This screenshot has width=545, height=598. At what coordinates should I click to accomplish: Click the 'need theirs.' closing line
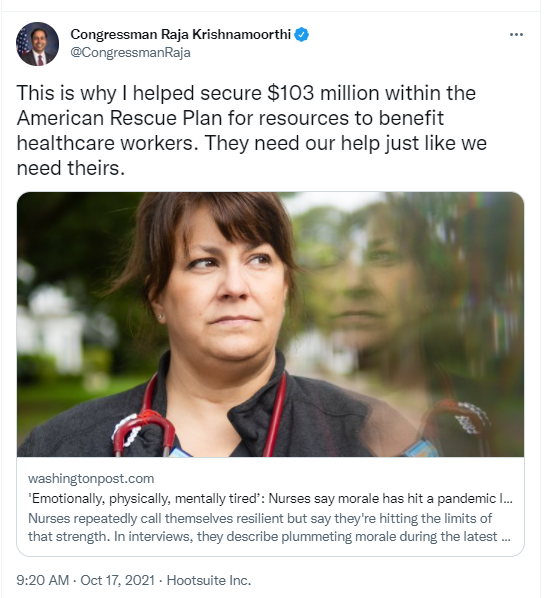click(x=71, y=168)
